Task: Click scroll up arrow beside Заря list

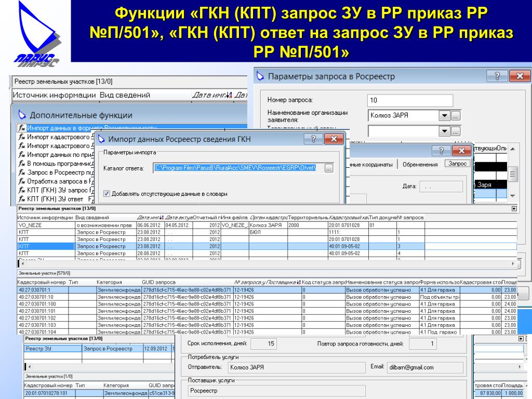Action: click(x=513, y=149)
